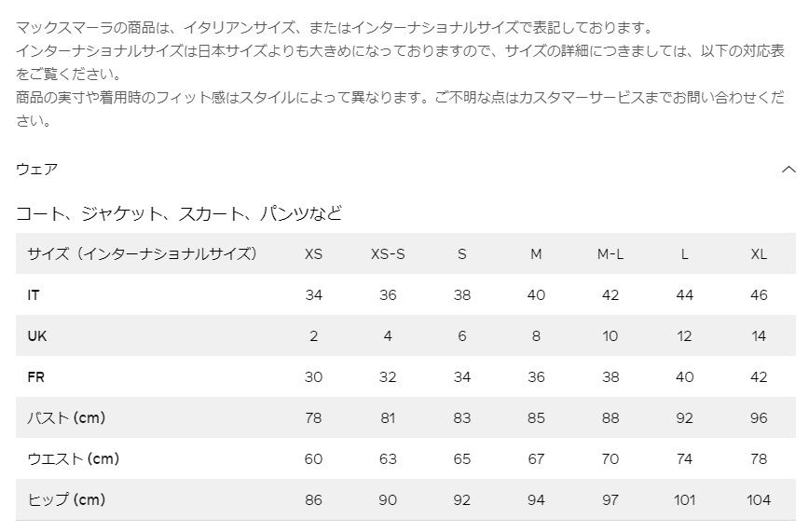Screen dimensions: 809x532
Task: Click the FR size 30 cell
Action: [314, 377]
